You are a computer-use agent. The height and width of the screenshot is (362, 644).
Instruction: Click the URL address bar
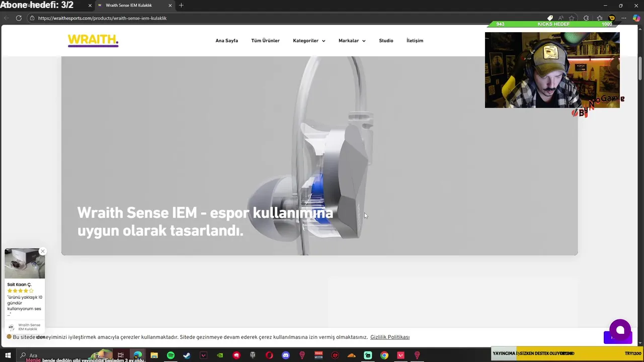[287, 18]
